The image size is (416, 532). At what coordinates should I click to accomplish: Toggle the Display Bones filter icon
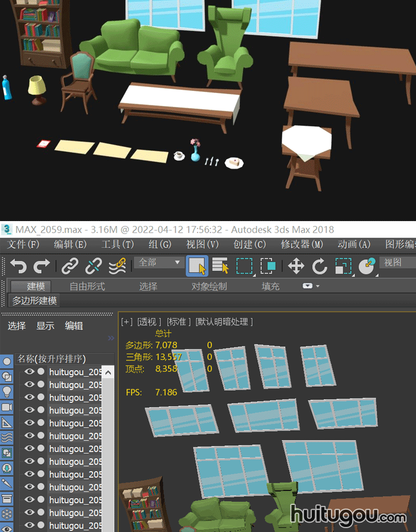pyautogui.click(x=7, y=483)
